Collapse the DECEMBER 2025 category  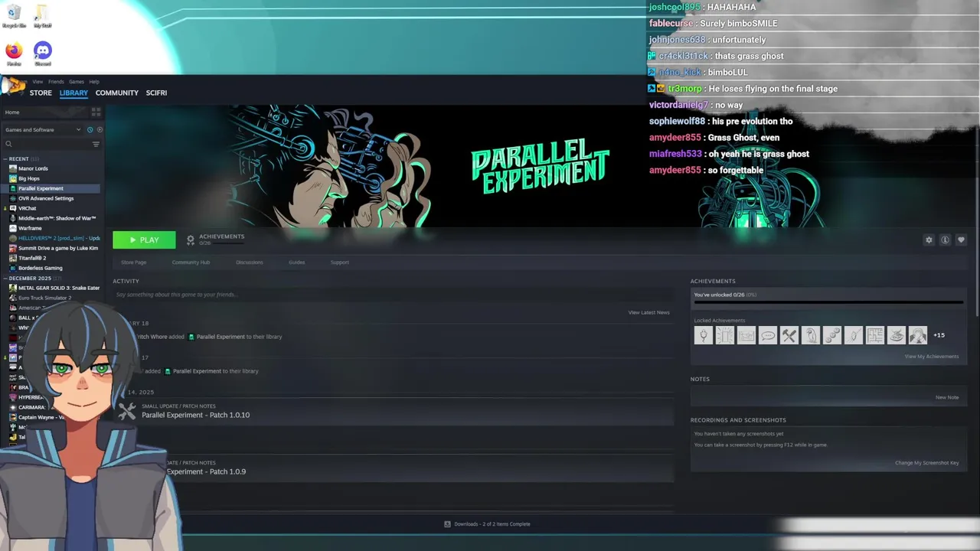(5, 279)
